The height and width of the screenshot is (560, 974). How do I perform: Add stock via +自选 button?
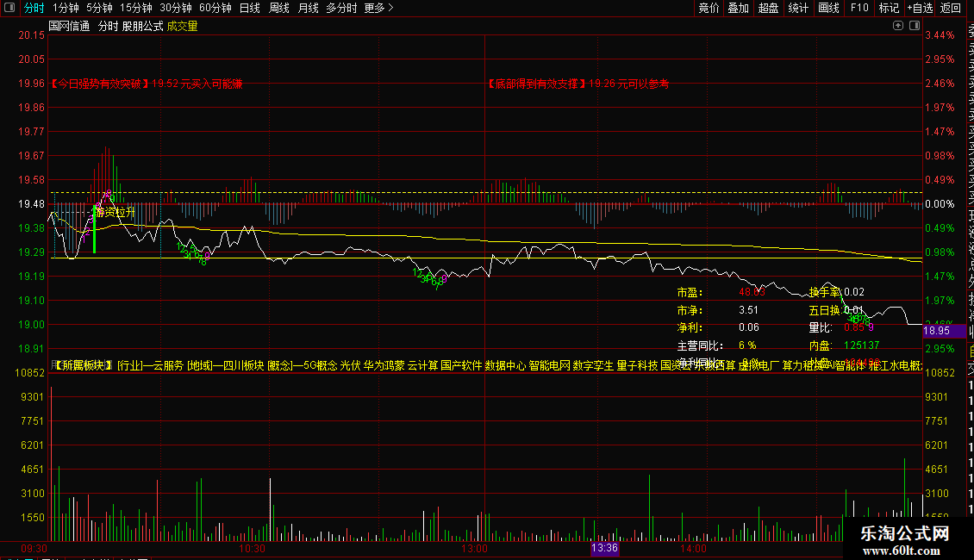(920, 8)
